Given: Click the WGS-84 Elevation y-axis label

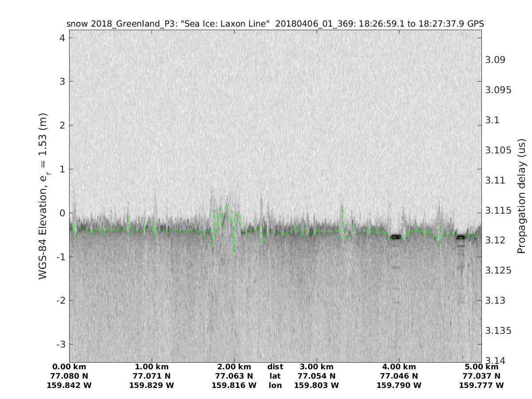Looking at the screenshot, I should [x=43, y=196].
